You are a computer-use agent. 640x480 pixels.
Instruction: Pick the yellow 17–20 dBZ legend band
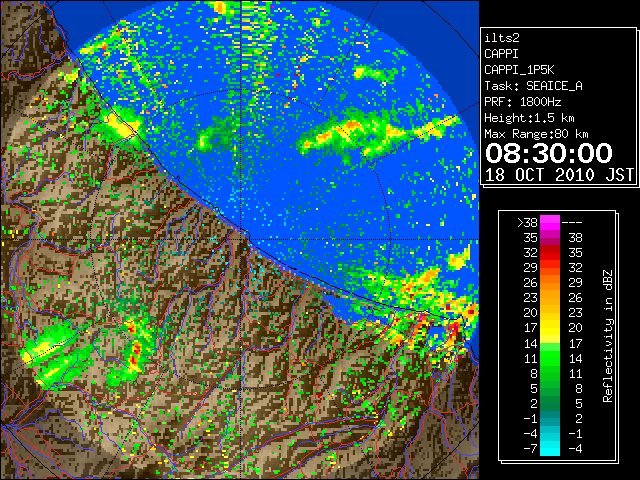pyautogui.click(x=550, y=328)
